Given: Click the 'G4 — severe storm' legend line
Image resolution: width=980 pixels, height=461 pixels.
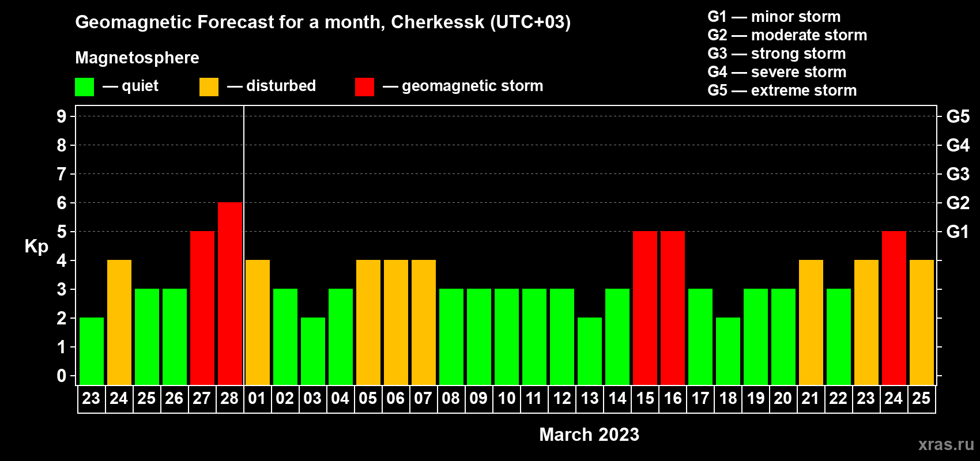Looking at the screenshot, I should [777, 72].
